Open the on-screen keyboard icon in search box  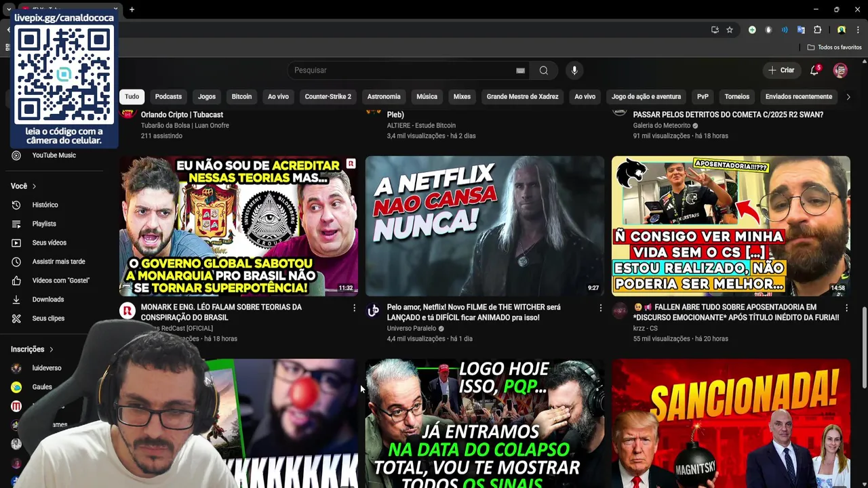pos(520,70)
